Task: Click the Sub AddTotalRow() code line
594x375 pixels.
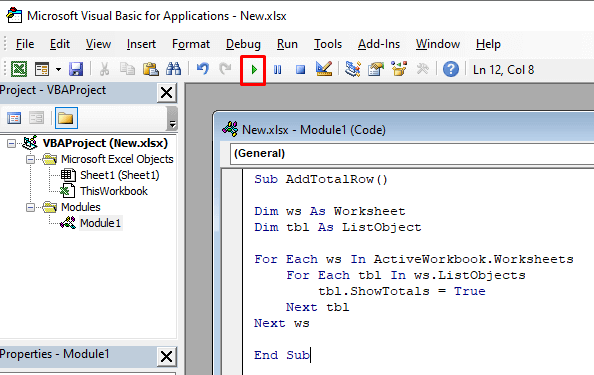Action: tap(321, 179)
